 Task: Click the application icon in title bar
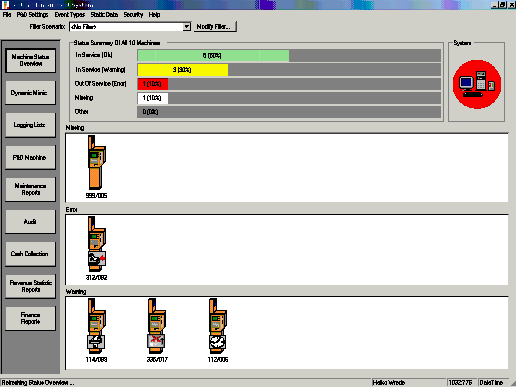(x=5, y=5)
